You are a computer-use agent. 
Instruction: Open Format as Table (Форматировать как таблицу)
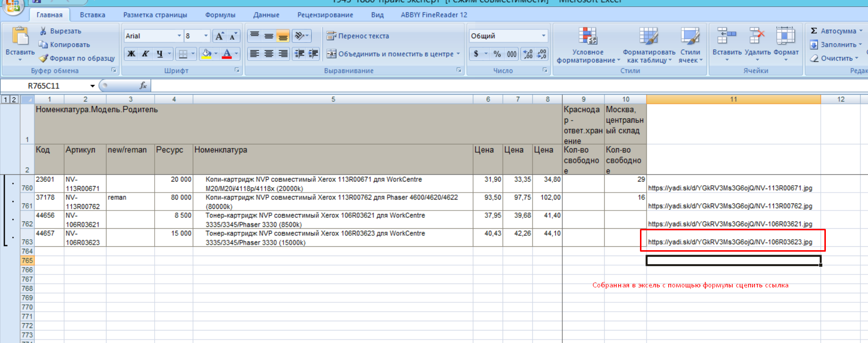(x=649, y=46)
